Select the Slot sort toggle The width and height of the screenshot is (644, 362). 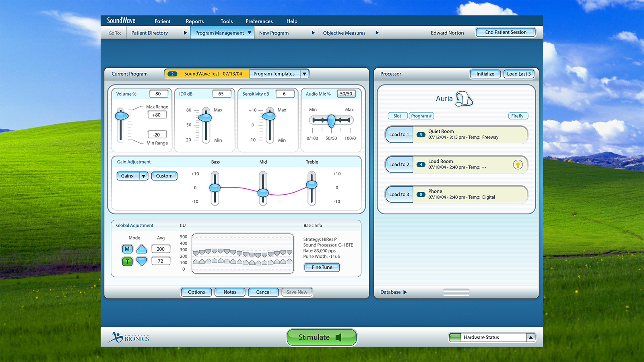(x=397, y=116)
